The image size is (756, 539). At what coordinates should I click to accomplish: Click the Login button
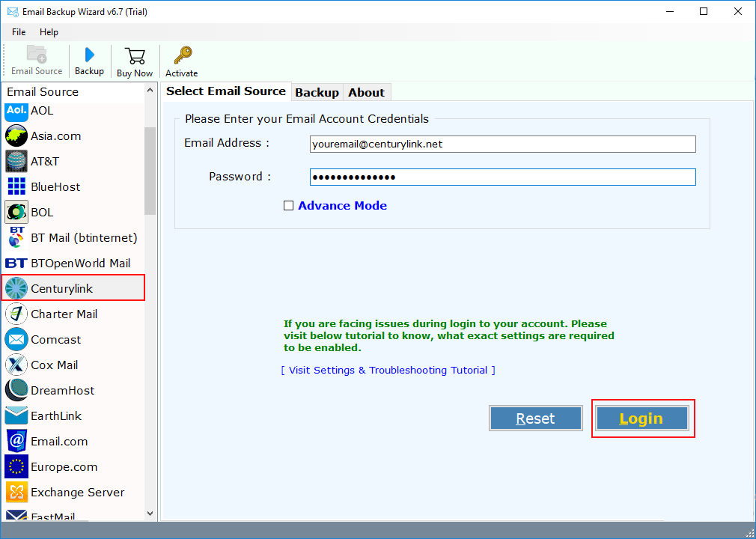(641, 418)
